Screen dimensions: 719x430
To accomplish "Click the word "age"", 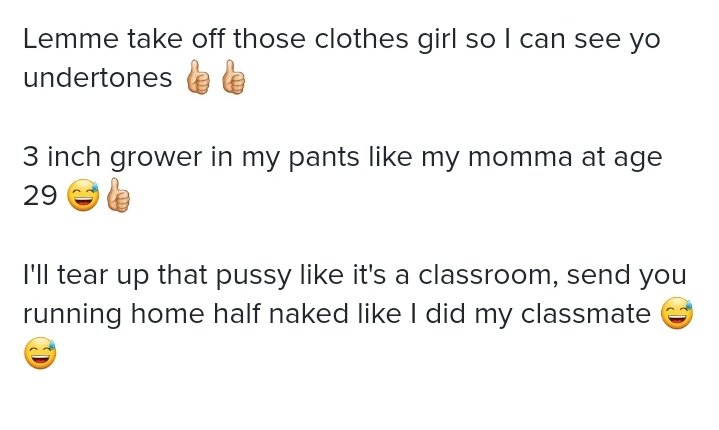I will tap(638, 159).
